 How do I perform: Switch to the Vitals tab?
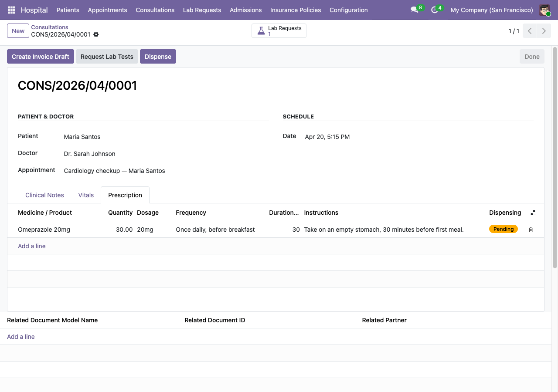point(86,195)
